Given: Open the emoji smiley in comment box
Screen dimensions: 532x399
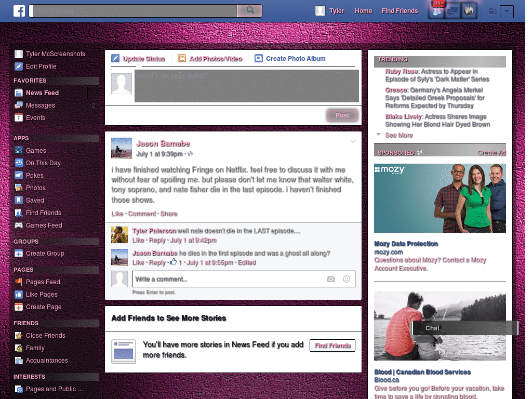Looking at the screenshot, I should click(x=346, y=279).
